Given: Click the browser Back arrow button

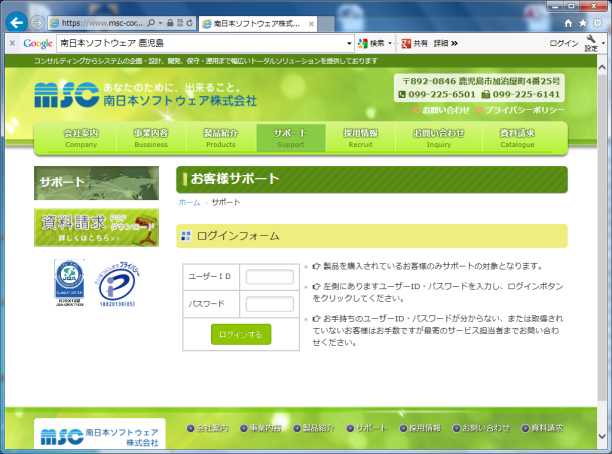Looking at the screenshot, I should tap(16, 22).
